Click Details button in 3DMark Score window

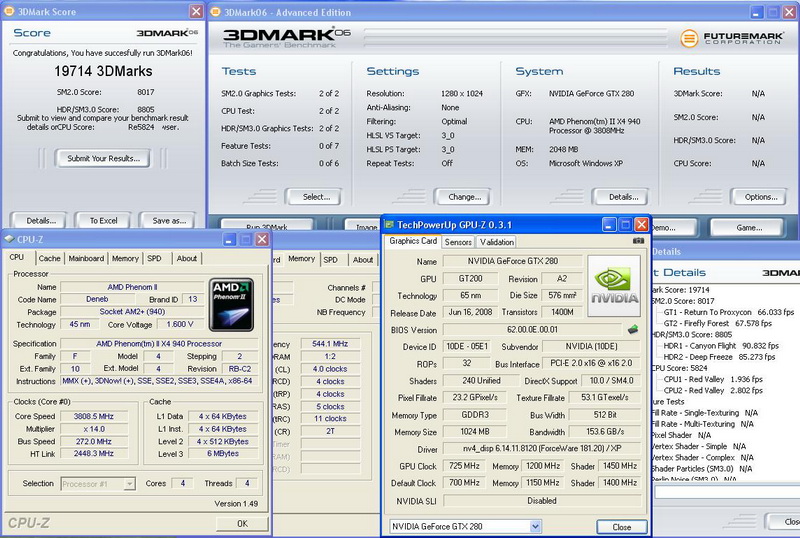tap(41, 221)
